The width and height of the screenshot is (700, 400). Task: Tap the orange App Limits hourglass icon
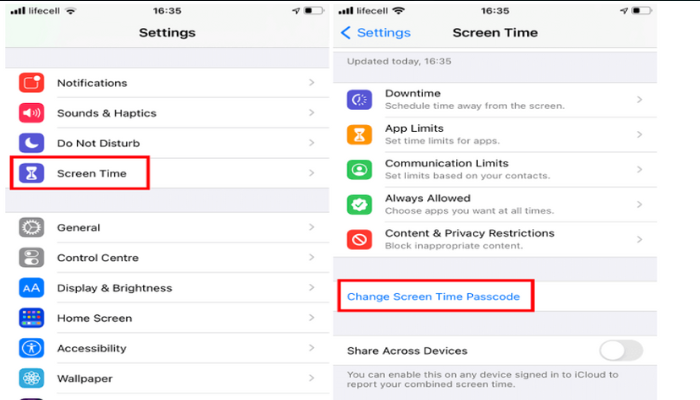tap(359, 134)
